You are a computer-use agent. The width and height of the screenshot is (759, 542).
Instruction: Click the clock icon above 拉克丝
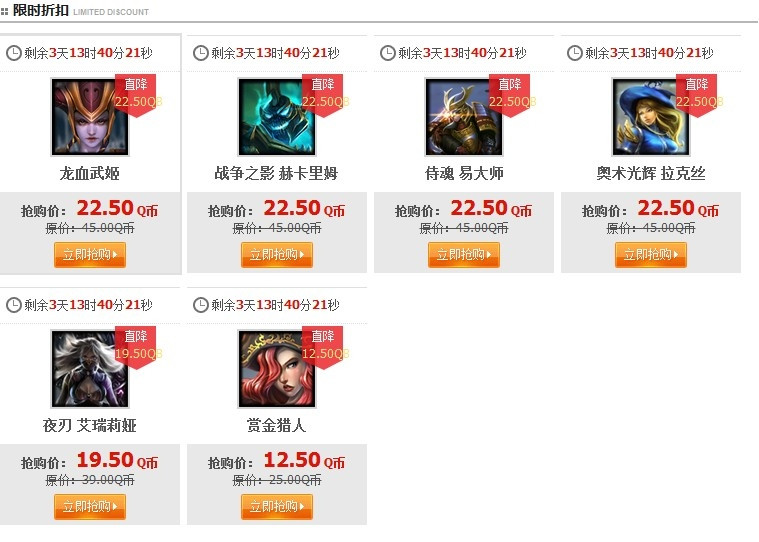pyautogui.click(x=574, y=53)
